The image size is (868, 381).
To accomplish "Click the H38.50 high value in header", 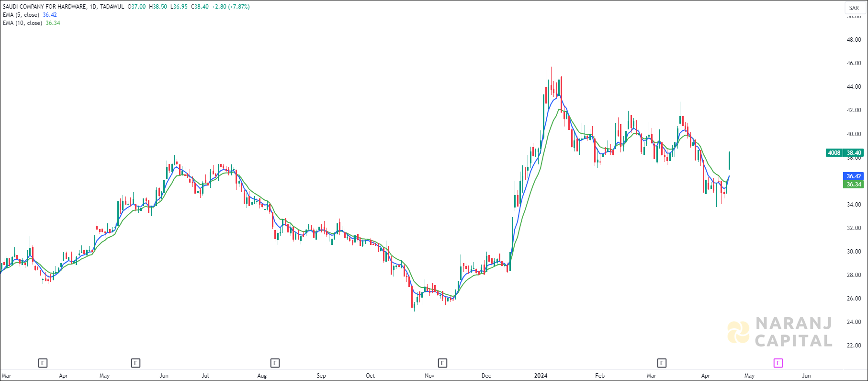I will (158, 7).
